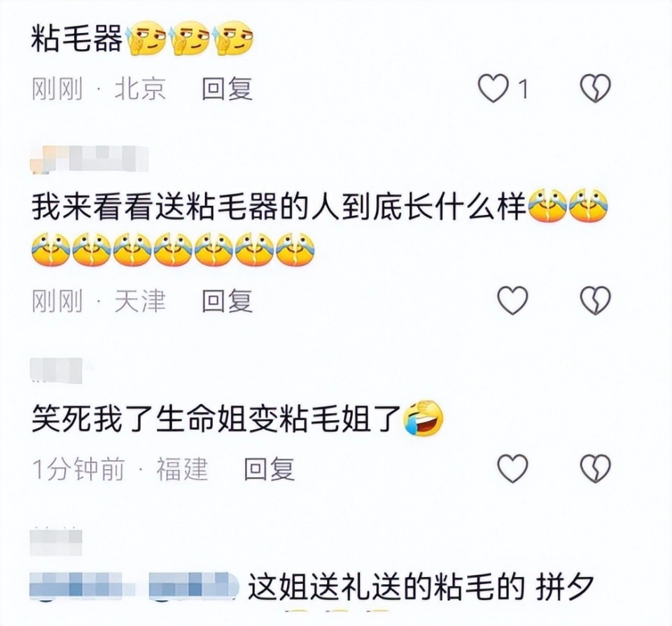The image size is (672, 626).
Task: Tap broken heart on the Tianjin comment
Action: tap(595, 300)
